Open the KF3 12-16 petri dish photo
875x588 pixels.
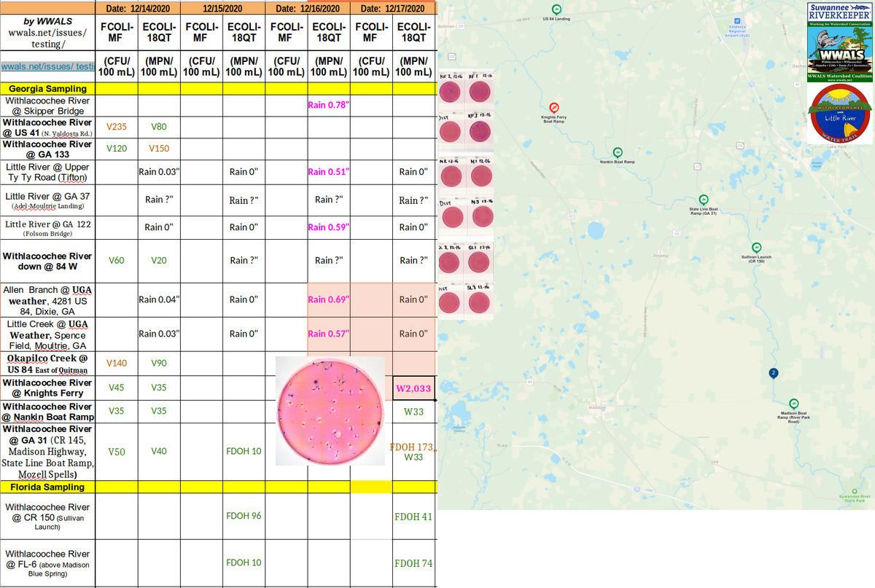pyautogui.click(x=480, y=132)
